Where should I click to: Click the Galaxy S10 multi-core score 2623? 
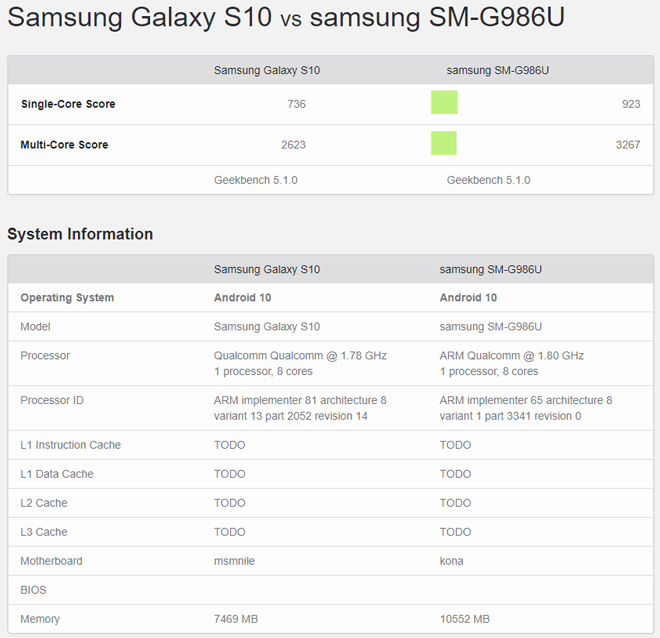293,145
